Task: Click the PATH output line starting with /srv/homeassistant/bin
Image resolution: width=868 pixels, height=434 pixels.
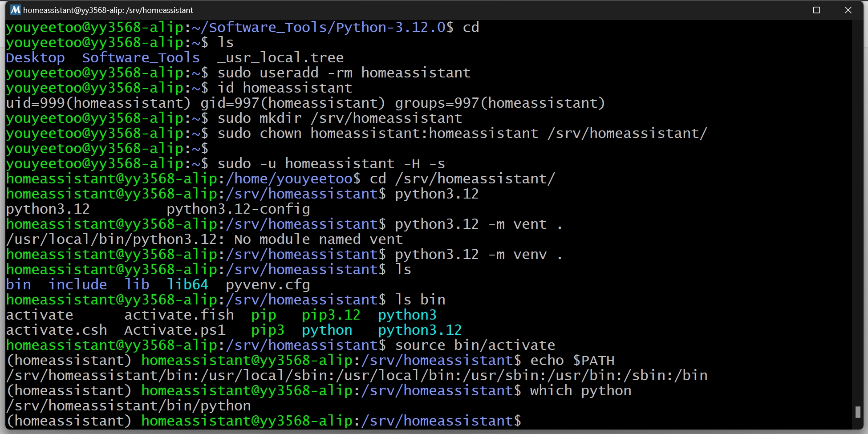Action: coord(357,375)
